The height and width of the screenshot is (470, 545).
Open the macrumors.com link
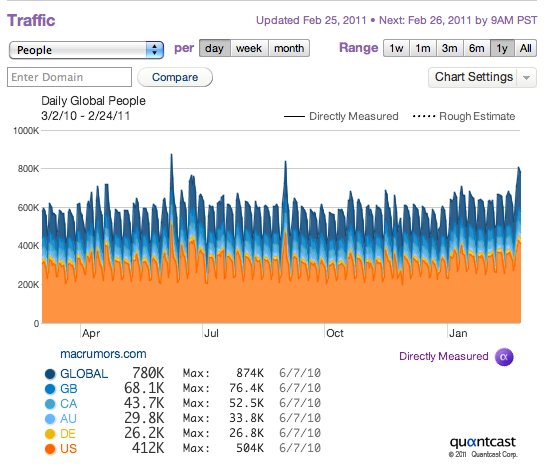[103, 354]
